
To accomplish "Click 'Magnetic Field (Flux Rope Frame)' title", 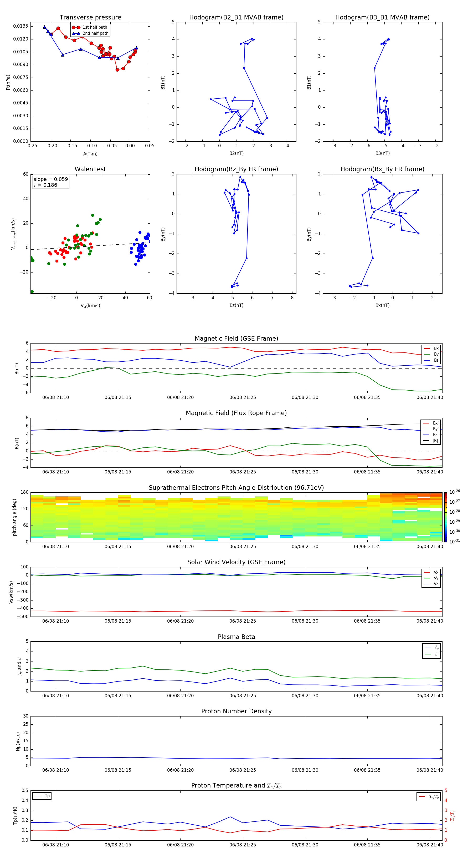I will (236, 413).
